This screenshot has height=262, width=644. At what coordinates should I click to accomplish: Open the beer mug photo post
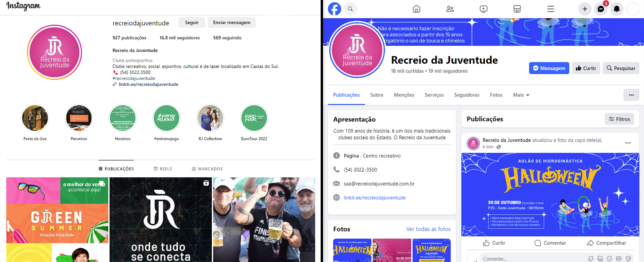point(264,220)
